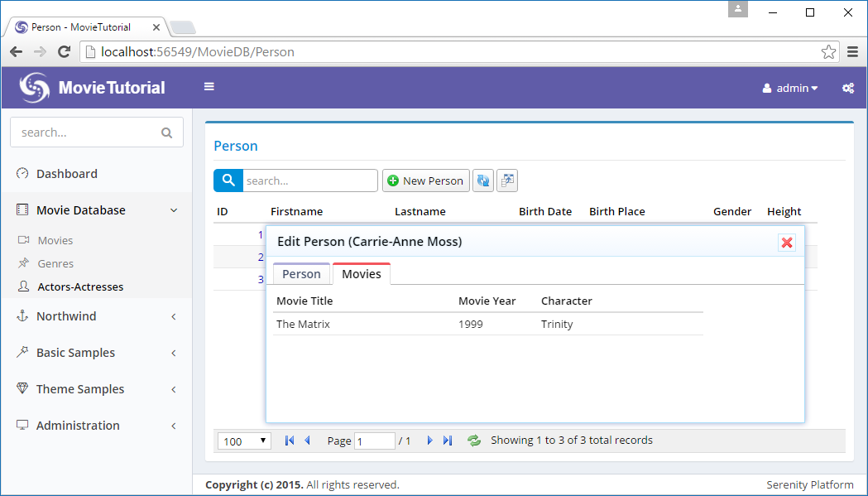Click the sidebar toggle hamburger icon
Image resolution: width=868 pixels, height=496 pixels.
[209, 86]
